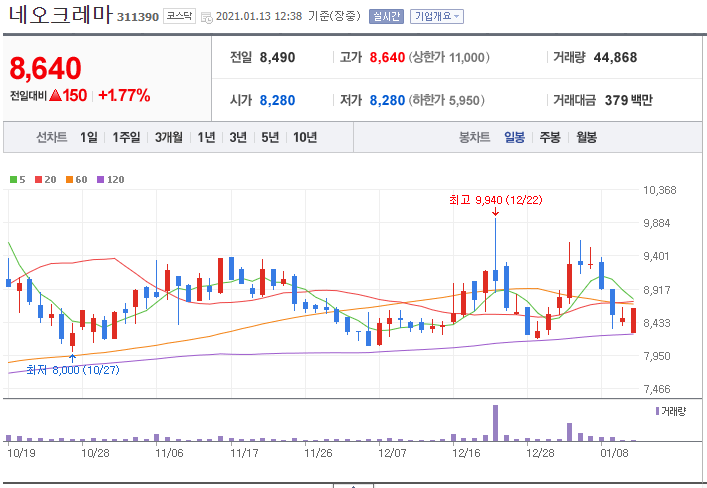This screenshot has width=707, height=488.
Task: Click the 봉차트 label
Action: [474, 137]
